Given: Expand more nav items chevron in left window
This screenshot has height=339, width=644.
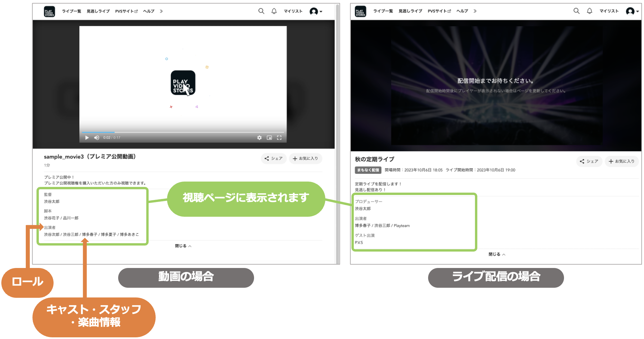Looking at the screenshot, I should (161, 11).
